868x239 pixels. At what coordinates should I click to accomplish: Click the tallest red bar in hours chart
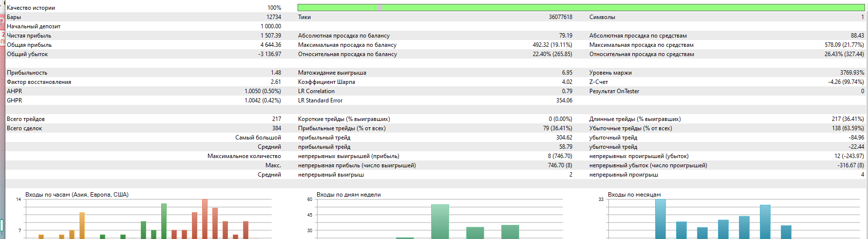[x=205, y=219]
